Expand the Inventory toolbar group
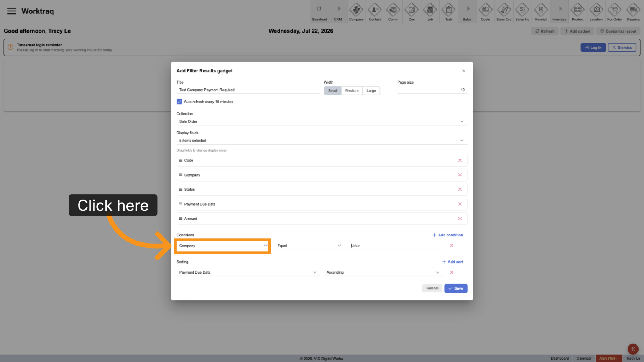 click(559, 11)
